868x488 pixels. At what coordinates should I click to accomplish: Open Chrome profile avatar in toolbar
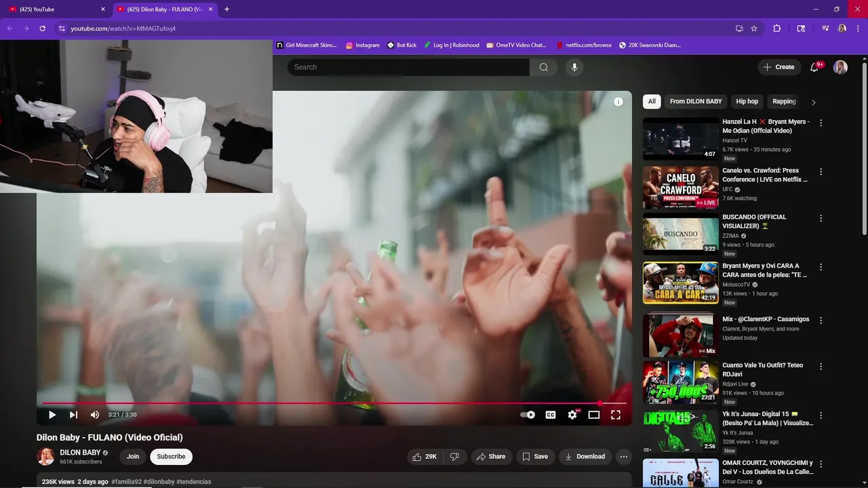coord(842,28)
